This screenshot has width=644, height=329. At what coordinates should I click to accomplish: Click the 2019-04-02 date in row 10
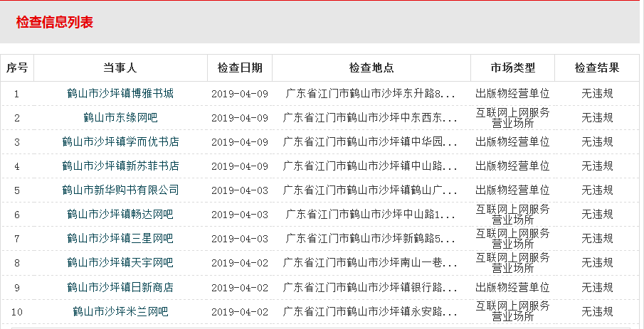[240, 311]
